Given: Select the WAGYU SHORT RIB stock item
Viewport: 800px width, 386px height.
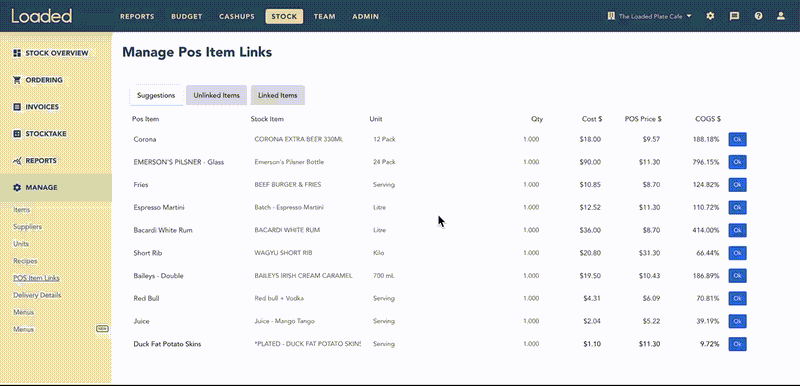Looking at the screenshot, I should 283,253.
